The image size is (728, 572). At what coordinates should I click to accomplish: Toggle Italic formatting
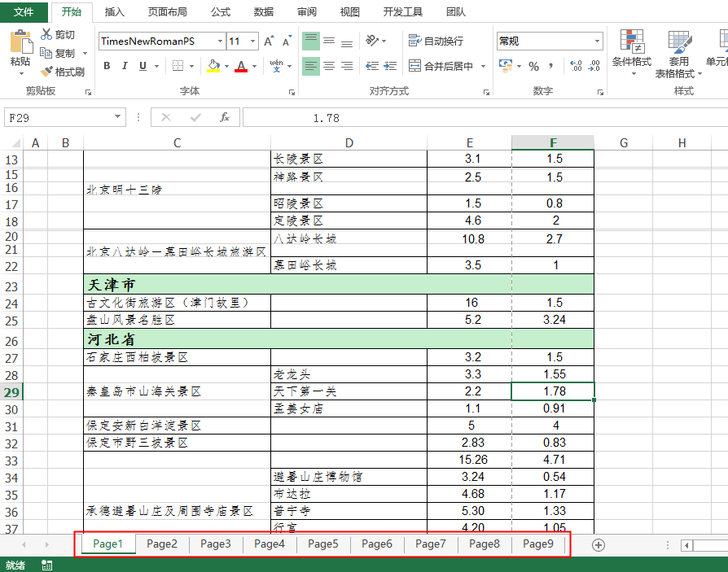[x=125, y=66]
